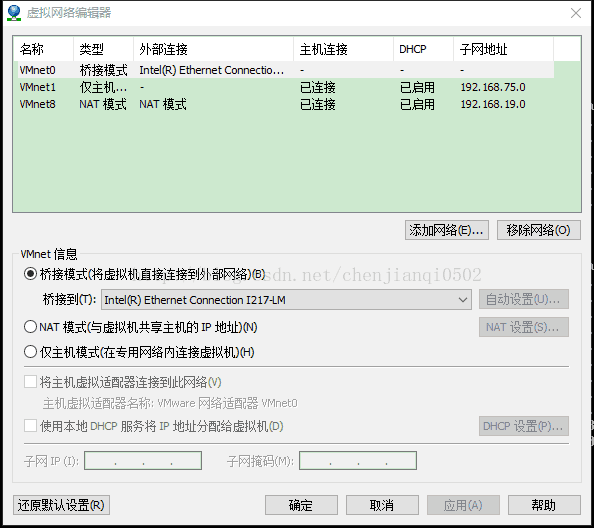The image size is (594, 528).
Task: Click 已连接 host cell in VMnet1 row
Action: tap(317, 87)
